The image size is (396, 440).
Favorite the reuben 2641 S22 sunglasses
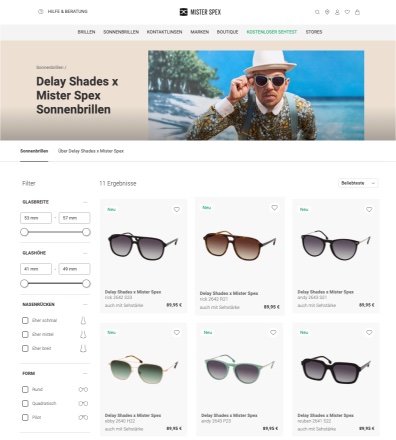tap(369, 332)
